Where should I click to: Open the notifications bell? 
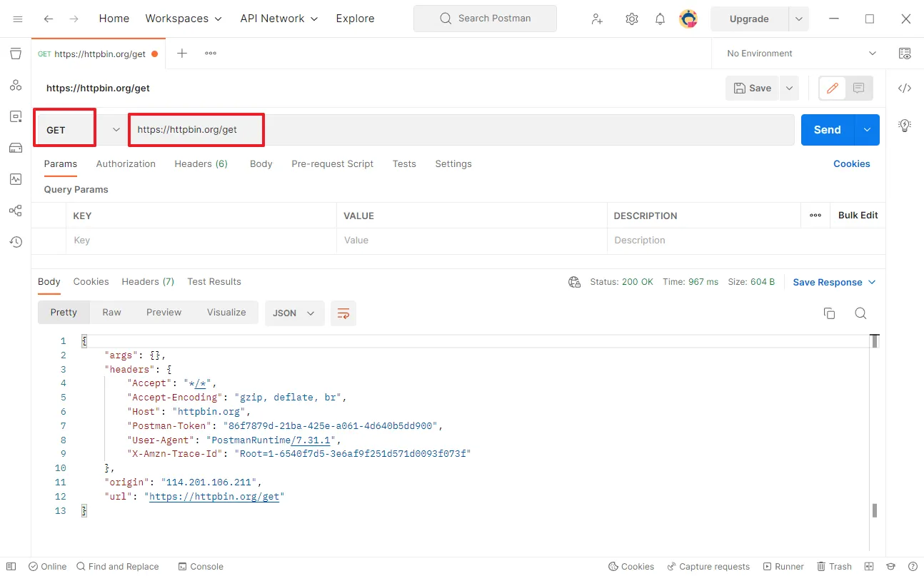tap(661, 19)
